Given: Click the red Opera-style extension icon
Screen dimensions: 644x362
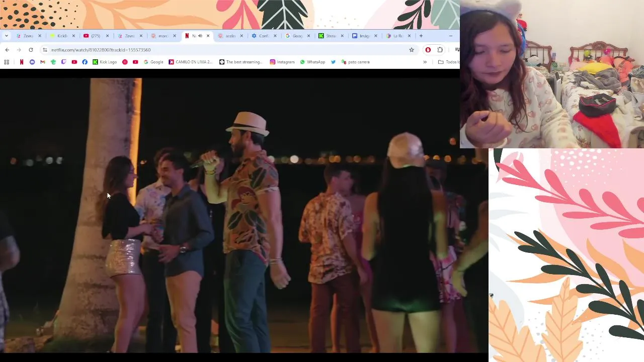Looking at the screenshot, I should 428,50.
